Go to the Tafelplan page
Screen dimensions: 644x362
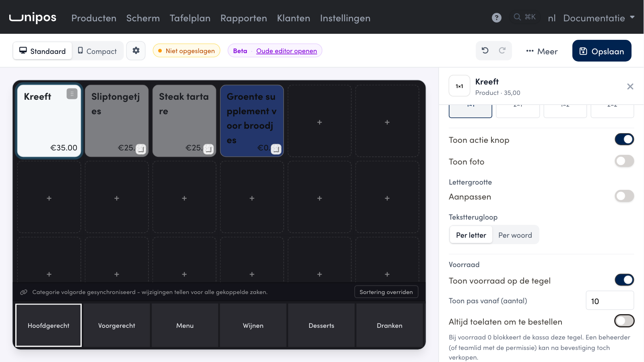[190, 18]
